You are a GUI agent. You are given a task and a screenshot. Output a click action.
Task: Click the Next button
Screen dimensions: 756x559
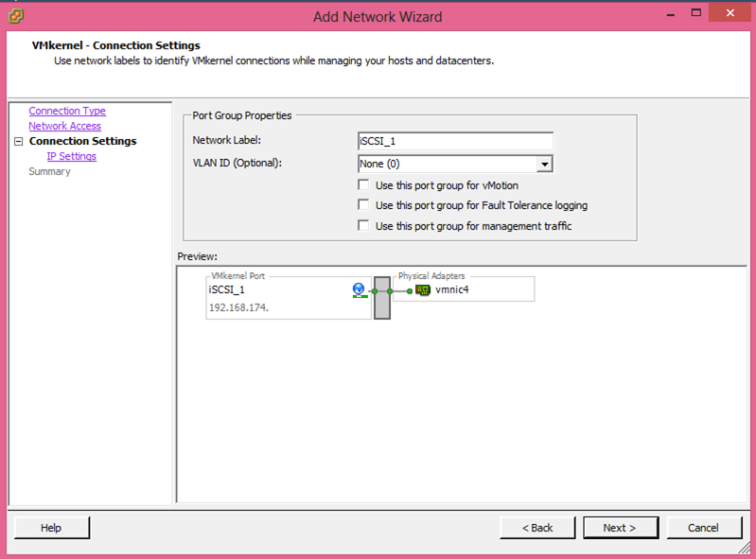point(620,528)
